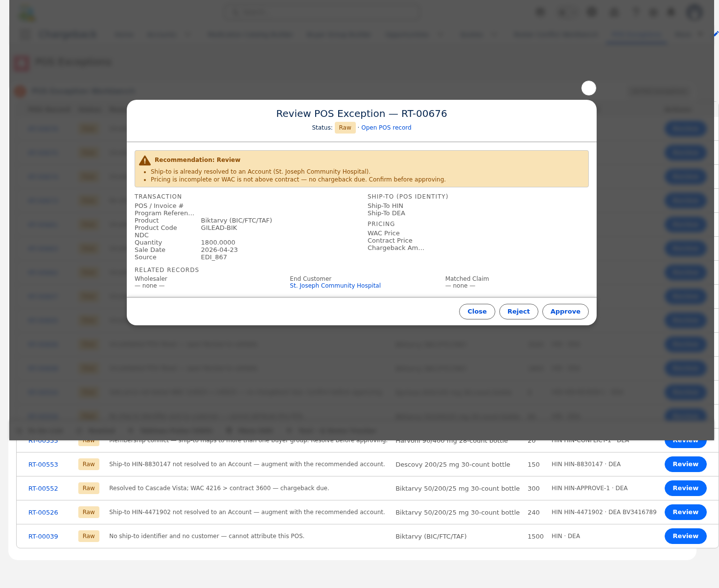Click the Product Code value 'GILEAD-BIK'
The height and width of the screenshot is (588, 719).
pos(219,228)
